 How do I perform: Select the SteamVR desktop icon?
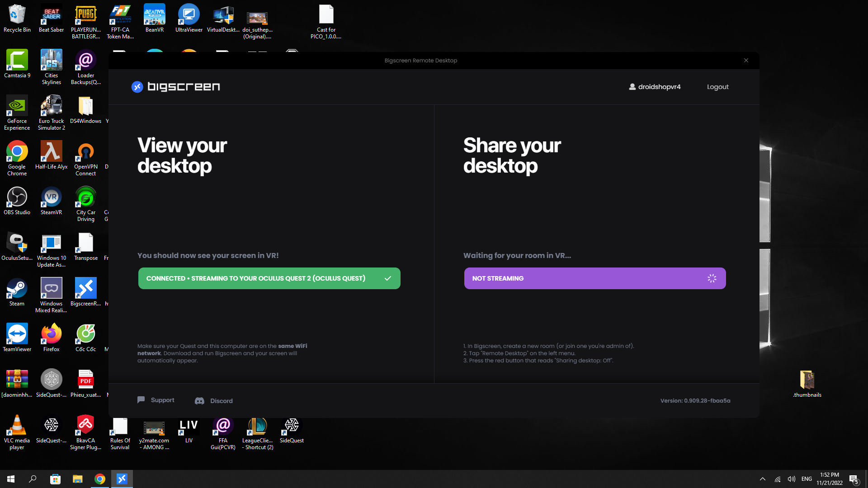coord(52,201)
